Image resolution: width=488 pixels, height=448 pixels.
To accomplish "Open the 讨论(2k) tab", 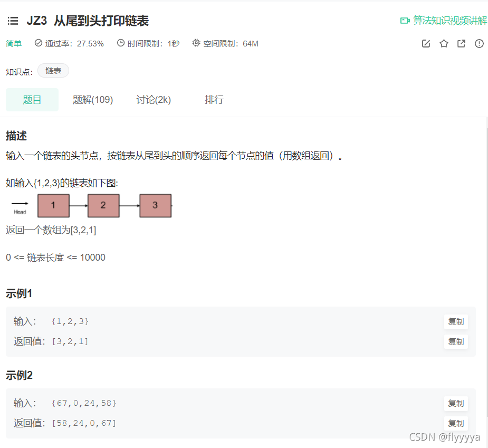I will click(154, 100).
